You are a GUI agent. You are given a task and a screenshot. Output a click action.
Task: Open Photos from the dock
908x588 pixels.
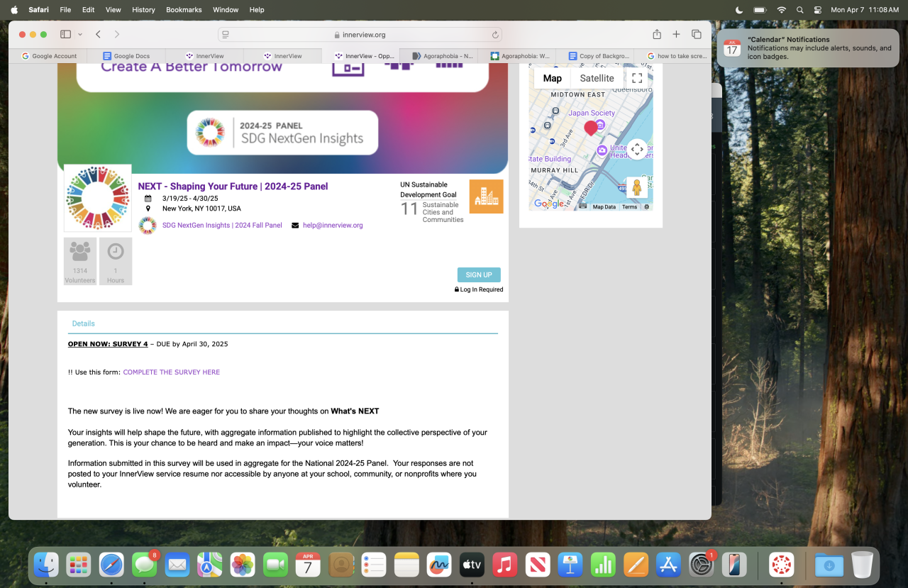[243, 565]
